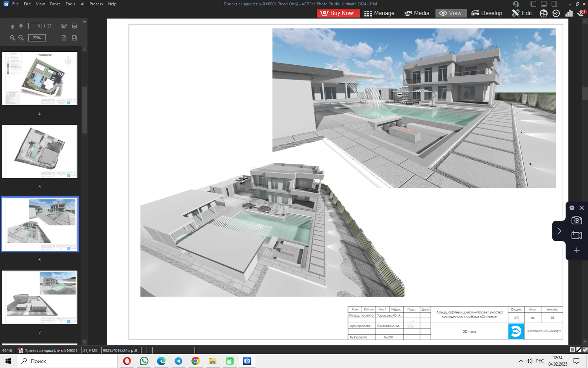This screenshot has height=368, width=588.
Task: Open the Edit menu
Action: tap(27, 4)
